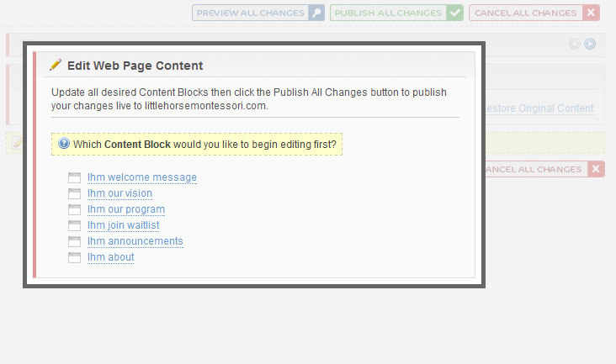Viewport: 616px width, 364px height.
Task: Click the Publish All Changes button
Action: pyautogui.click(x=396, y=13)
